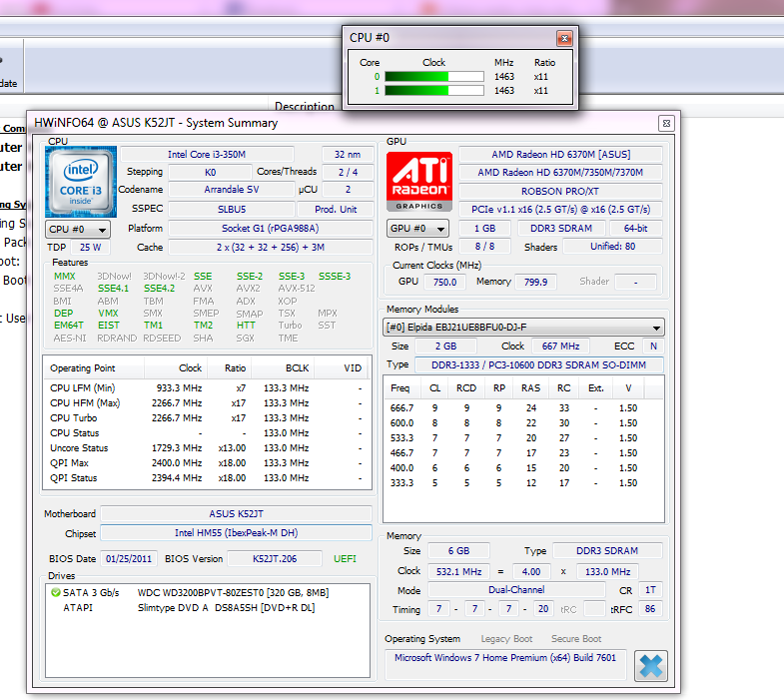This screenshot has width=784, height=700.
Task: Click the RCD column header
Action: click(466, 388)
